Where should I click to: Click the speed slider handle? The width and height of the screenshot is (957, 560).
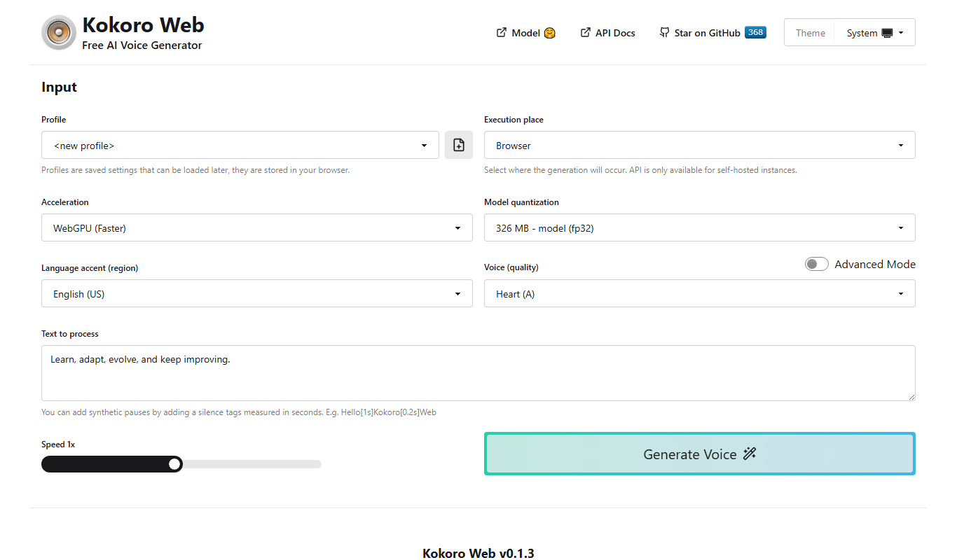174,463
